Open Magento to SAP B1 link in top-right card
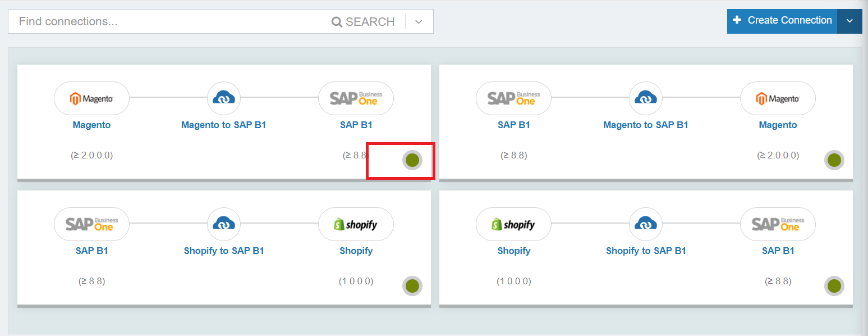The width and height of the screenshot is (868, 336). click(x=646, y=125)
